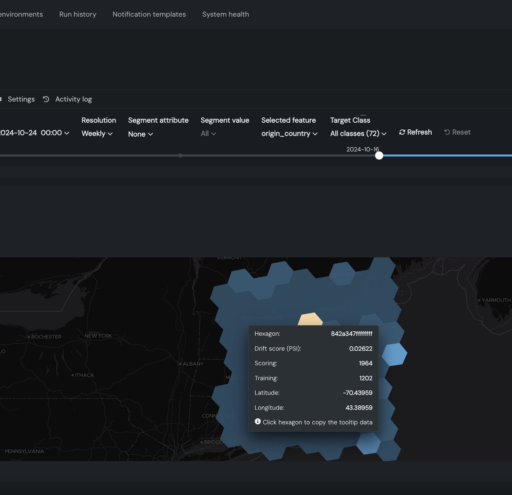The image size is (512, 495).
Task: Click the Drift score value 0.02622
Action: 361,349
